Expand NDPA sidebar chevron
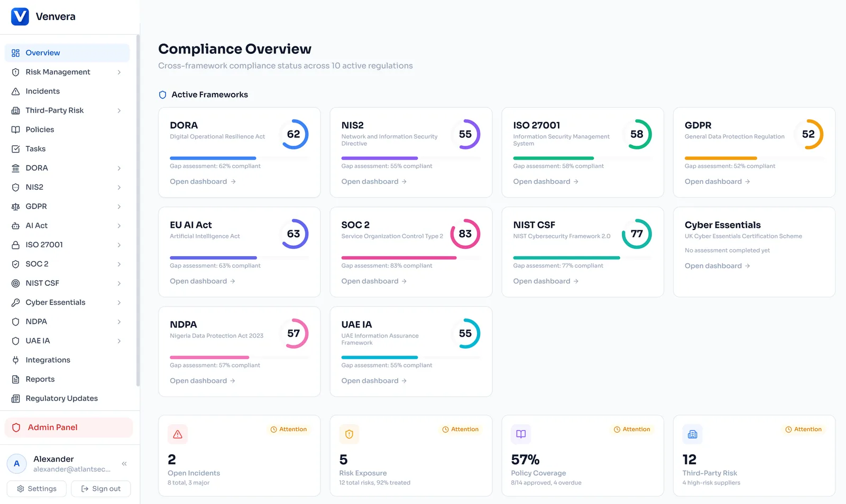The image size is (846, 504). (x=119, y=322)
